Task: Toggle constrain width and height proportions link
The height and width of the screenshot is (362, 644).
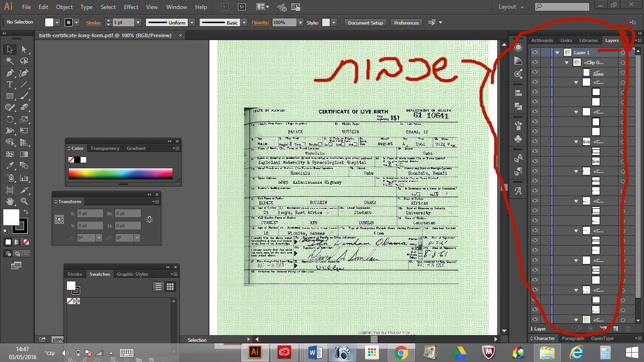Action: coord(149,219)
